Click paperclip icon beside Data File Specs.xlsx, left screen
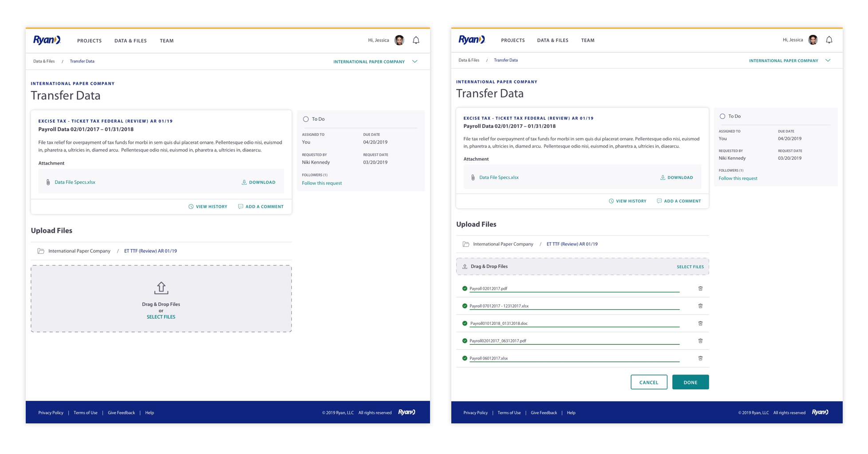This screenshot has width=868, height=454. tap(48, 182)
